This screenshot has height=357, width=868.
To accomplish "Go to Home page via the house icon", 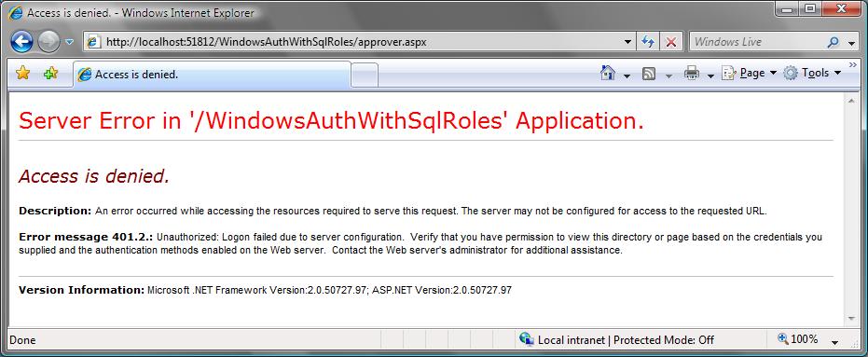I will (608, 73).
